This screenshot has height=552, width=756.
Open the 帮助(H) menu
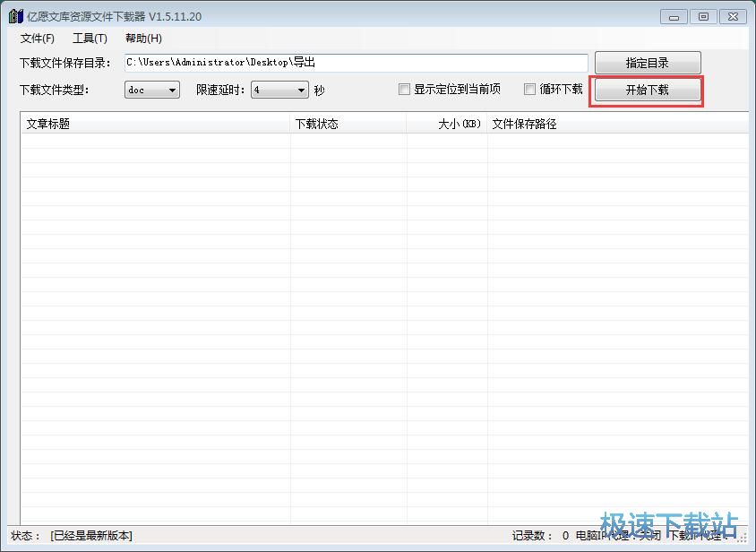pyautogui.click(x=143, y=39)
